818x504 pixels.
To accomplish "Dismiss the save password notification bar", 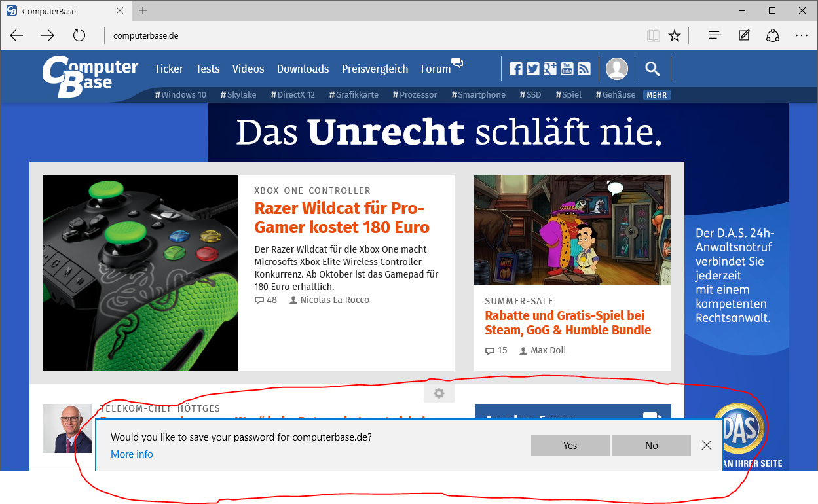I will tap(707, 445).
